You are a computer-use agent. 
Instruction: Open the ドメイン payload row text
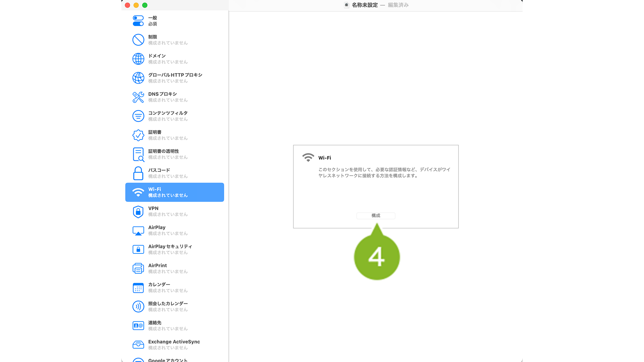tap(157, 56)
